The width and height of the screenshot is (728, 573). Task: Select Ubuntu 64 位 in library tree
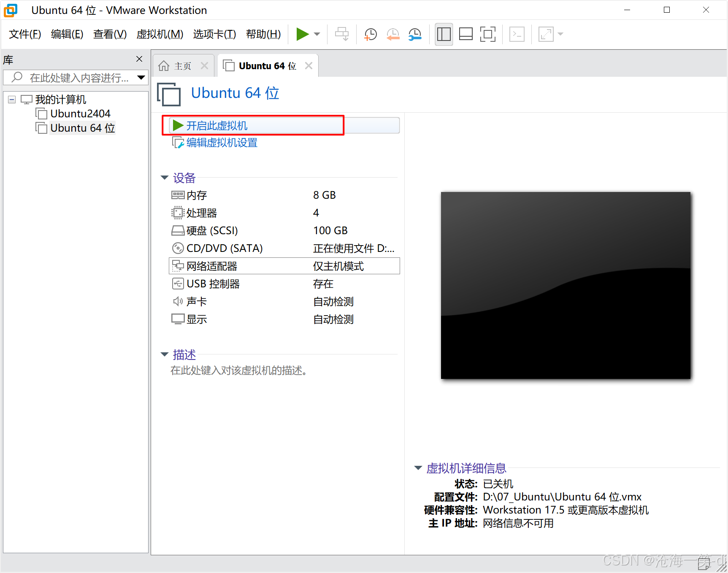83,128
